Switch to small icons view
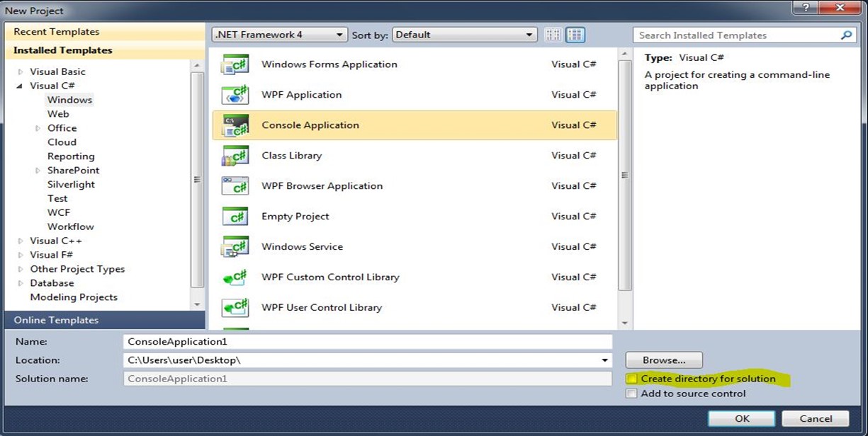Screen dimensions: 868x436 [x=553, y=35]
